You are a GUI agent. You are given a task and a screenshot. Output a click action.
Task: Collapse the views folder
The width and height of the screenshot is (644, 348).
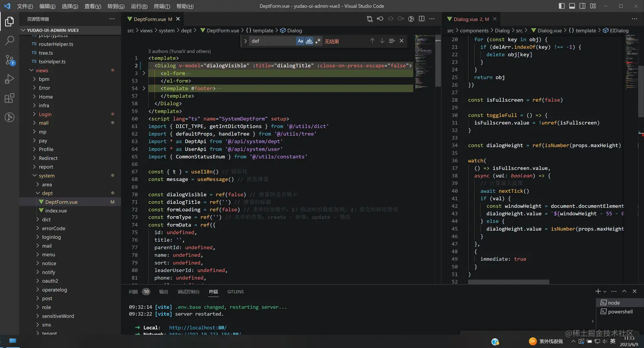point(70,70)
